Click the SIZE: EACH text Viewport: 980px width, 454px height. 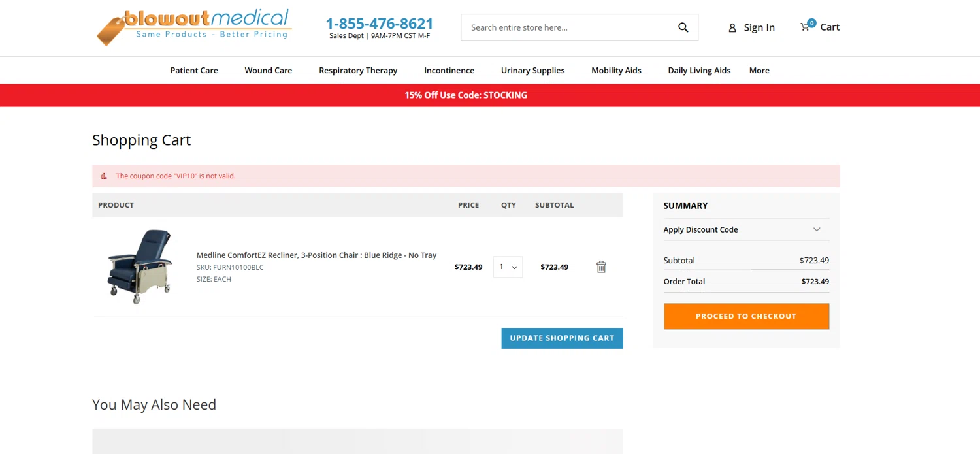click(214, 279)
